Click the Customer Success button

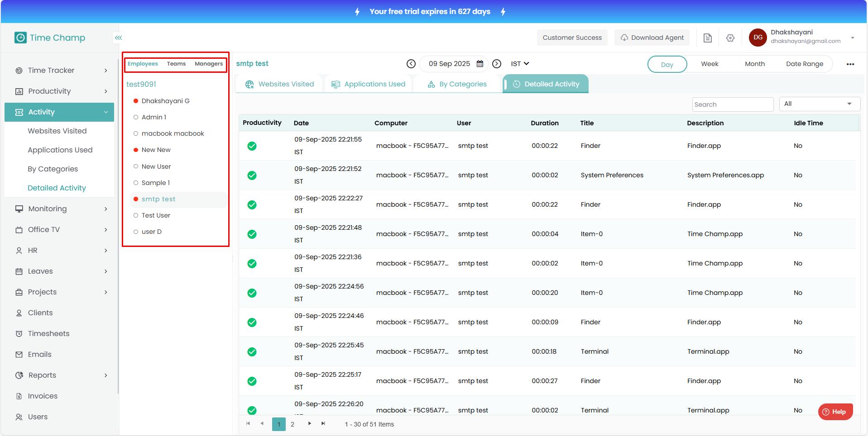coord(572,38)
